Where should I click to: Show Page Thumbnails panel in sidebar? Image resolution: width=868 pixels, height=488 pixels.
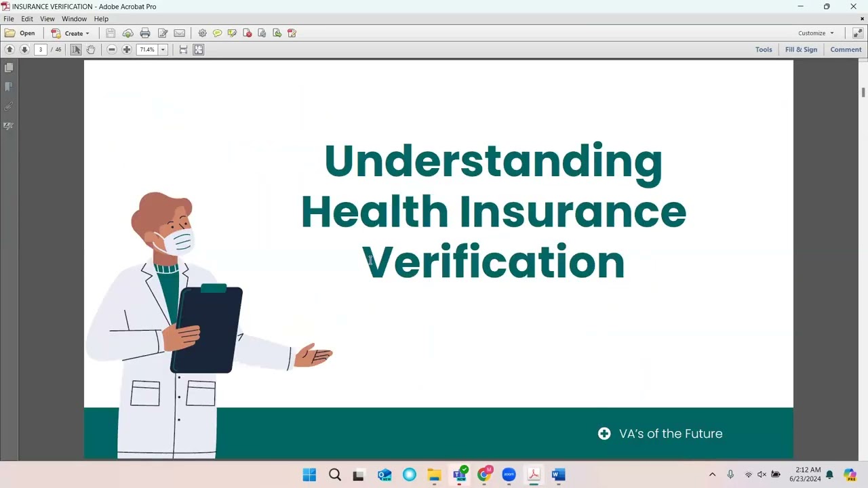coord(9,68)
